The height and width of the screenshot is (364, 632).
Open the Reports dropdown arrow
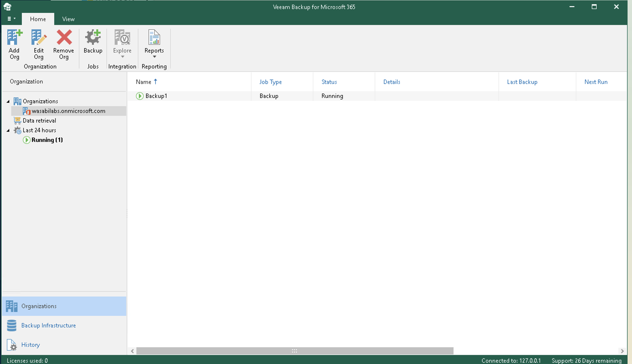(x=154, y=57)
